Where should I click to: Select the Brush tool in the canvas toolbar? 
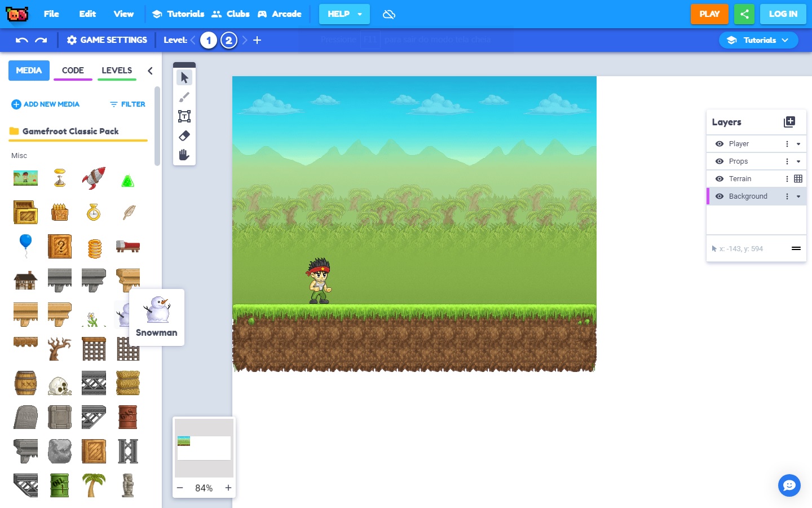pos(184,97)
